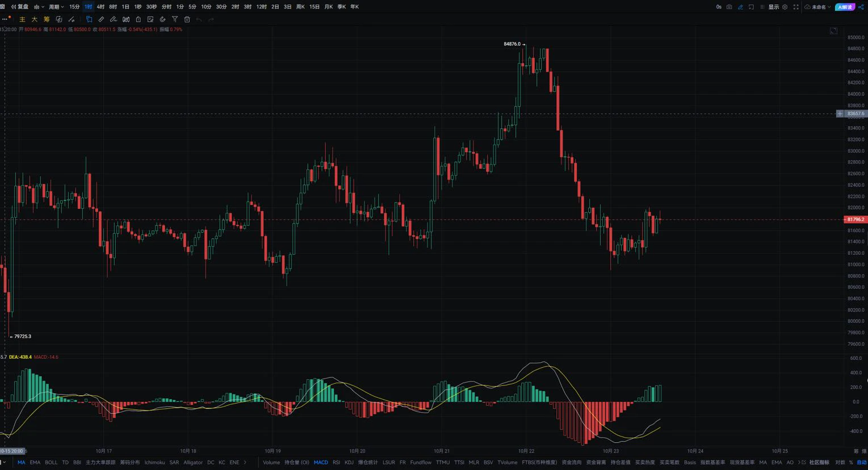Click the 81796.2 current price label
Viewport: 868px width, 470px height.
(x=856, y=220)
